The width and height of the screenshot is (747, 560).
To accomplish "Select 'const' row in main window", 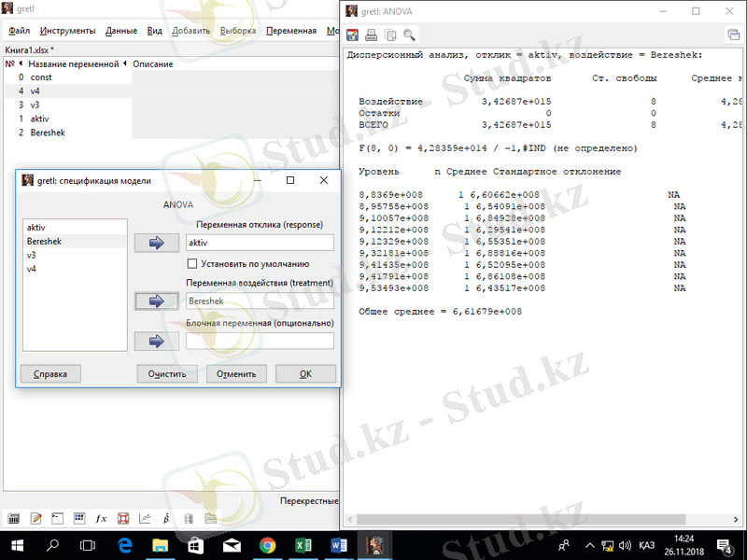I will pyautogui.click(x=171, y=77).
